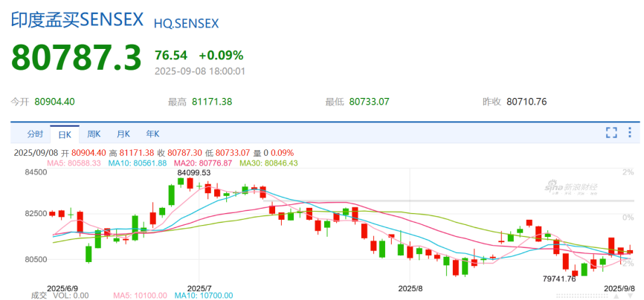Click the 2025/09/08 candle info date

[36, 153]
